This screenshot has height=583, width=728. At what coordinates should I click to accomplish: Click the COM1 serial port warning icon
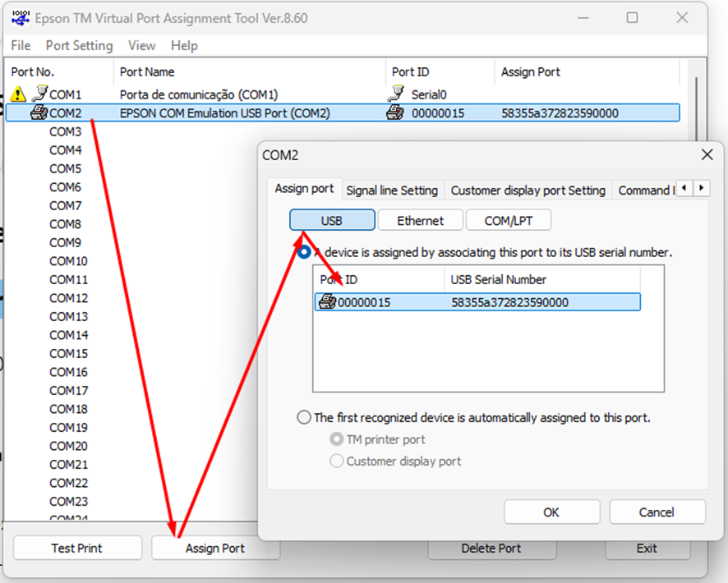tap(19, 94)
